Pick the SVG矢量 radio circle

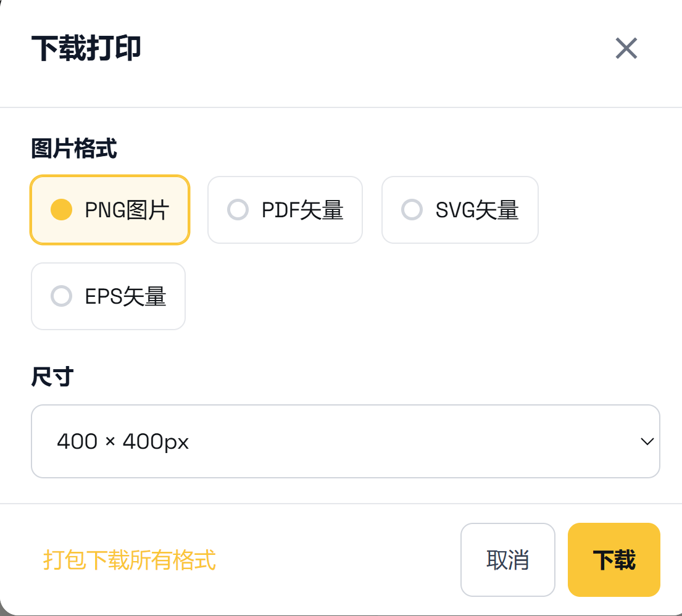pyautogui.click(x=412, y=210)
